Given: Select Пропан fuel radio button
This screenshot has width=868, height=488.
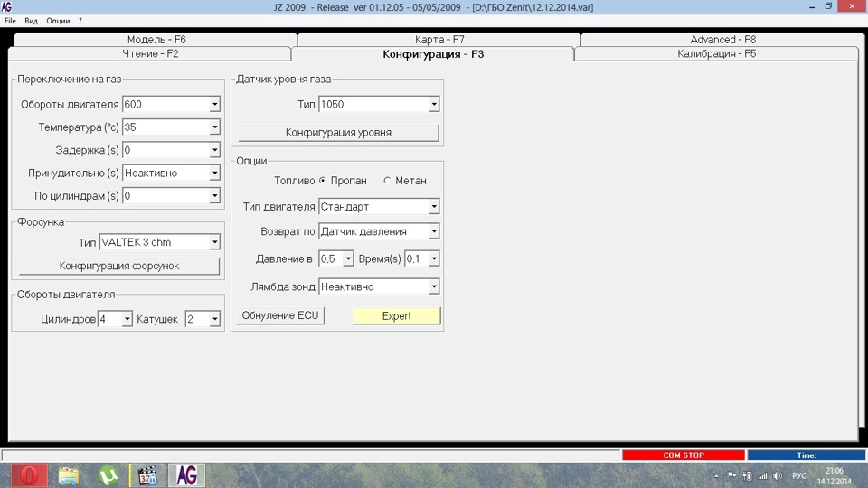Looking at the screenshot, I should [x=322, y=181].
